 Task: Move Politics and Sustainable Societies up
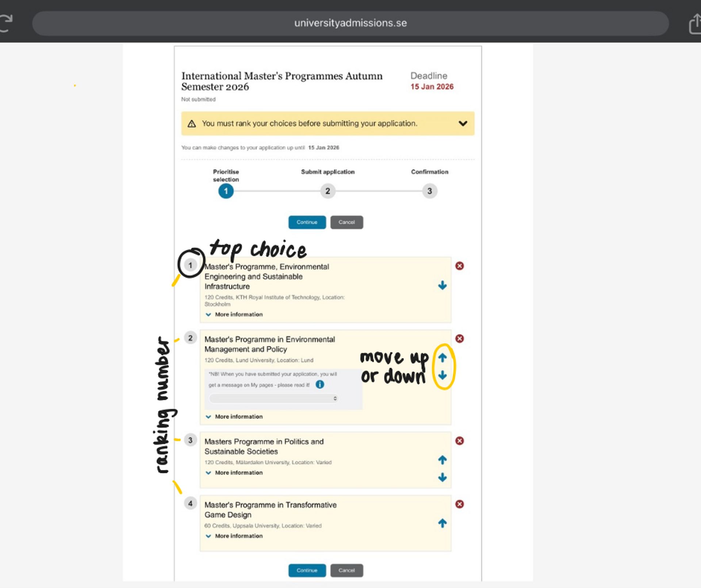point(442,460)
